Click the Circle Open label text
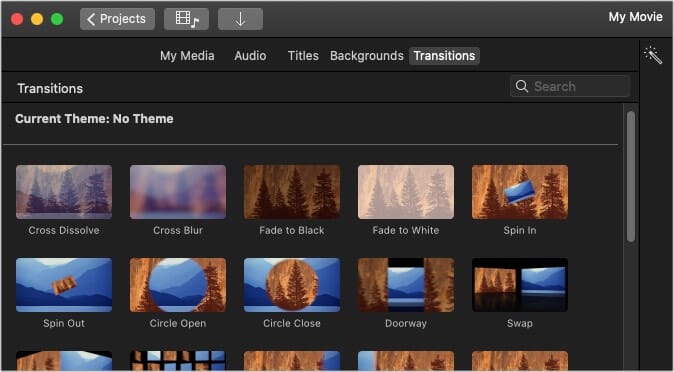Viewport: 674px width, 372px height. 178,323
